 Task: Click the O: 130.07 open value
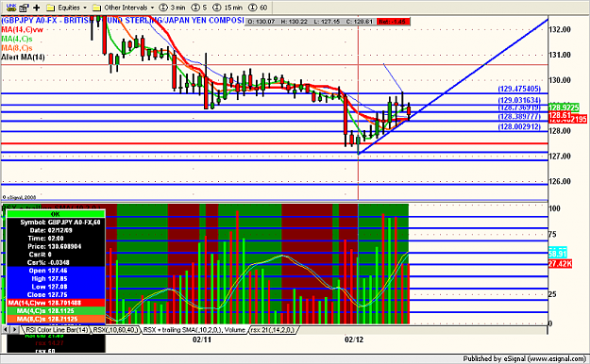click(x=261, y=22)
